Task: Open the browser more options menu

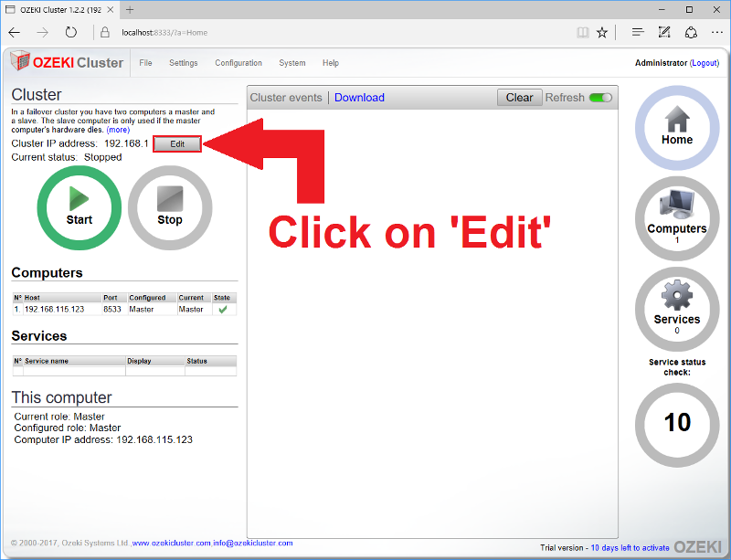Action: click(717, 33)
